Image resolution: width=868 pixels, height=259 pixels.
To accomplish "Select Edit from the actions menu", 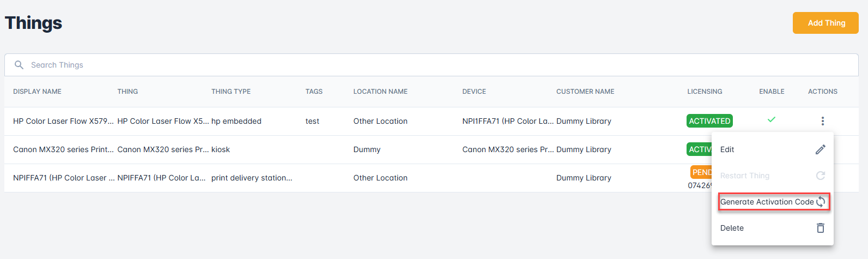I will pos(727,149).
